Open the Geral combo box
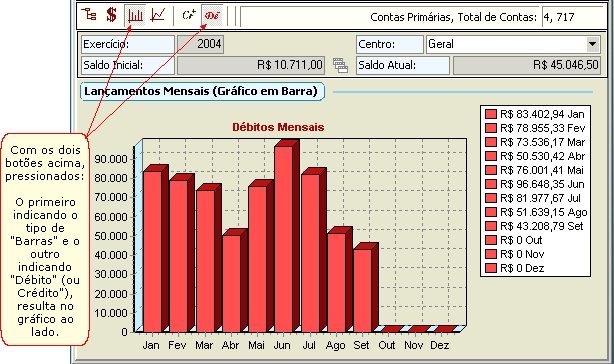The image size is (614, 364). (x=513, y=44)
